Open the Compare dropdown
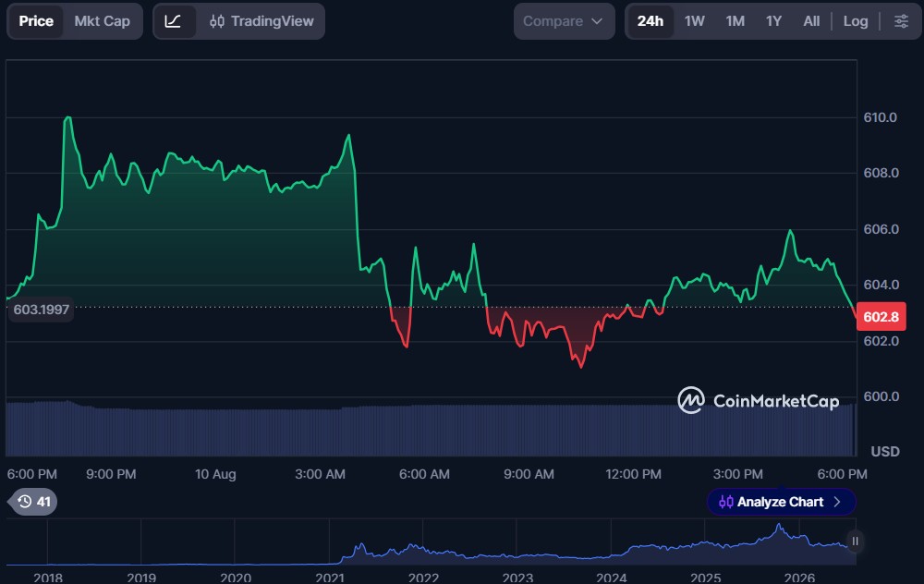The width and height of the screenshot is (924, 584). point(564,21)
